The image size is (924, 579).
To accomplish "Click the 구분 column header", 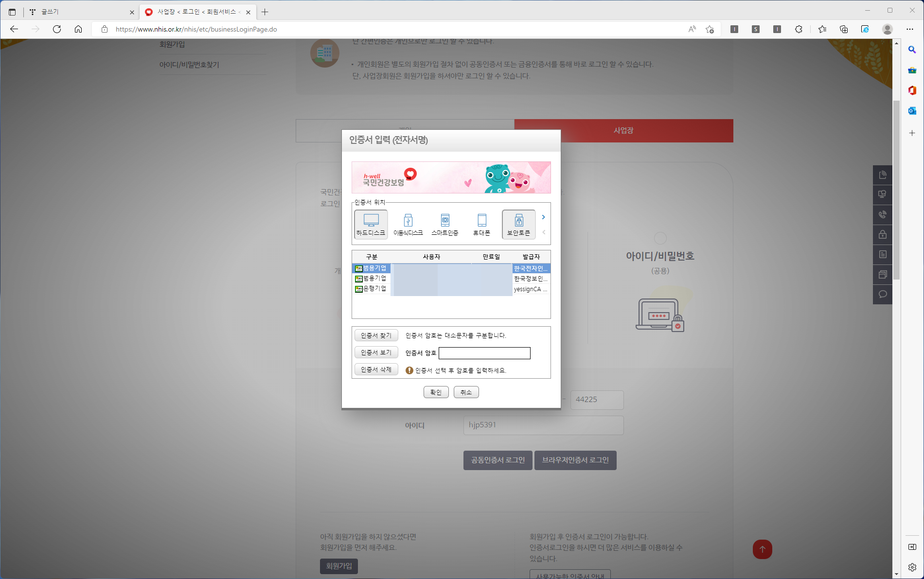I will point(372,257).
